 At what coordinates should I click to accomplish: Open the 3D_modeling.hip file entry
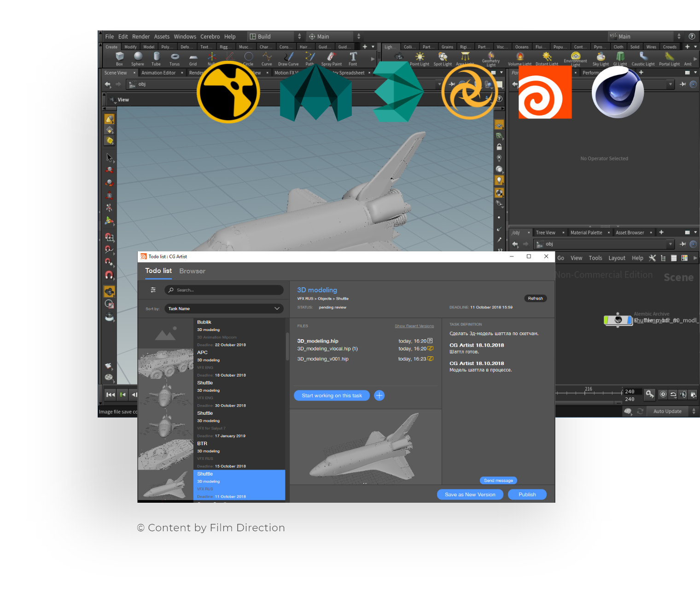click(x=318, y=341)
